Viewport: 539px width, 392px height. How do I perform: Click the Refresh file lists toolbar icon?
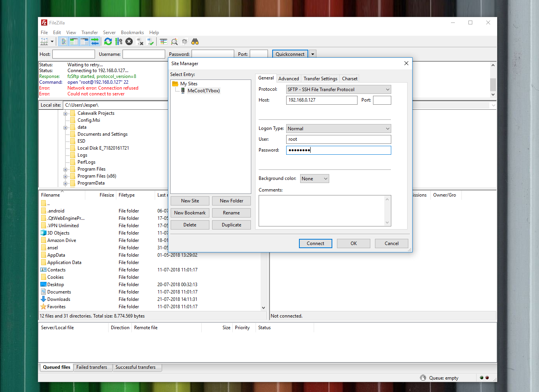pos(108,41)
